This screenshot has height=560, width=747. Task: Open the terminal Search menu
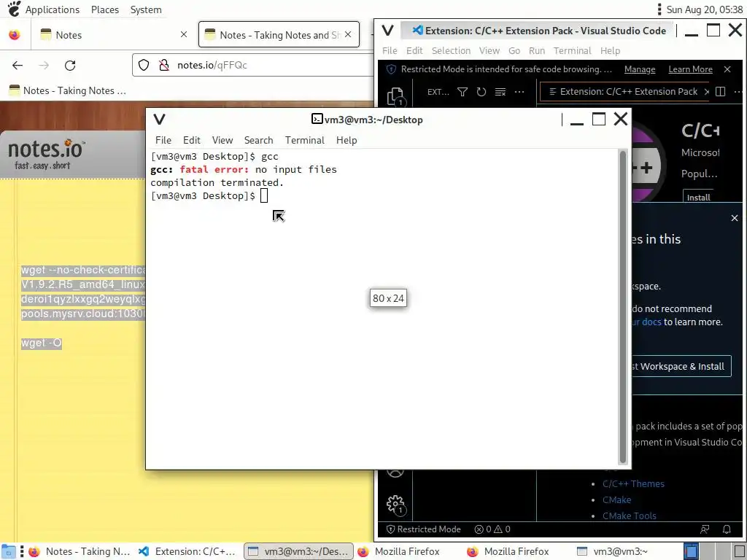point(259,140)
